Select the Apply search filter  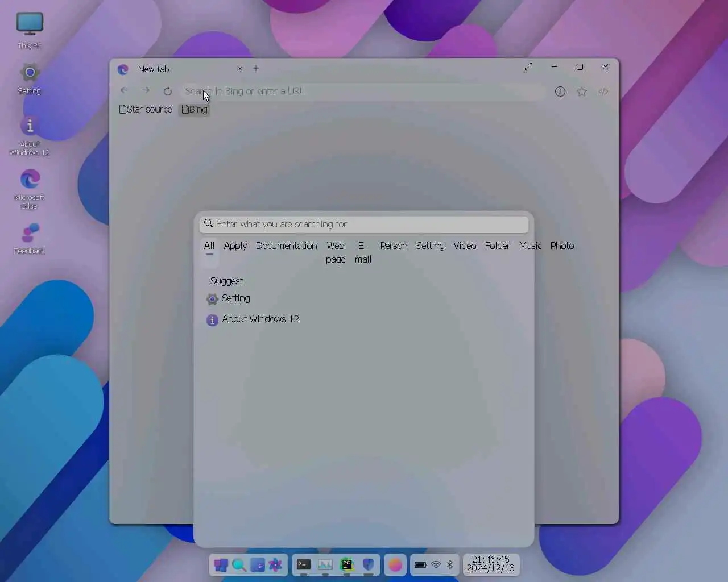pos(235,246)
